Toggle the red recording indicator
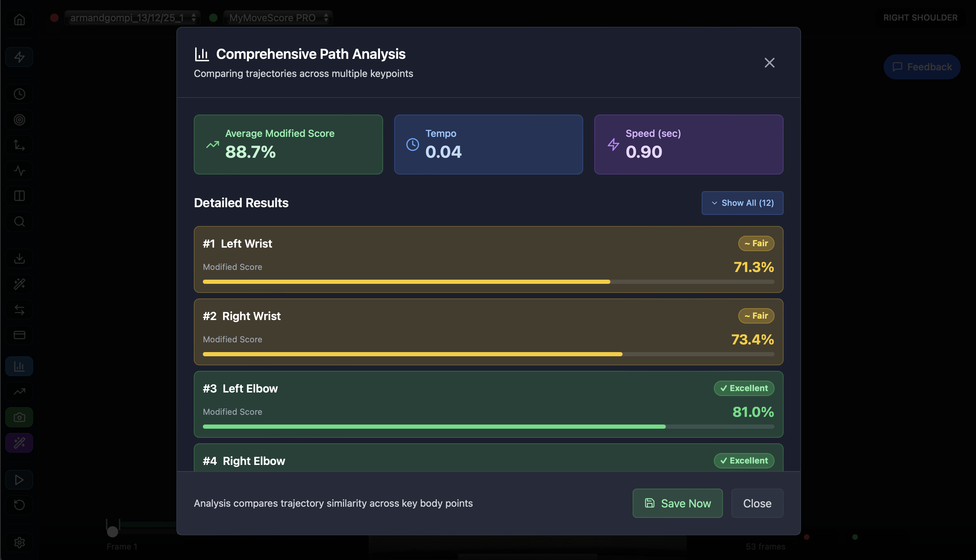Image resolution: width=976 pixels, height=560 pixels. [x=54, y=17]
